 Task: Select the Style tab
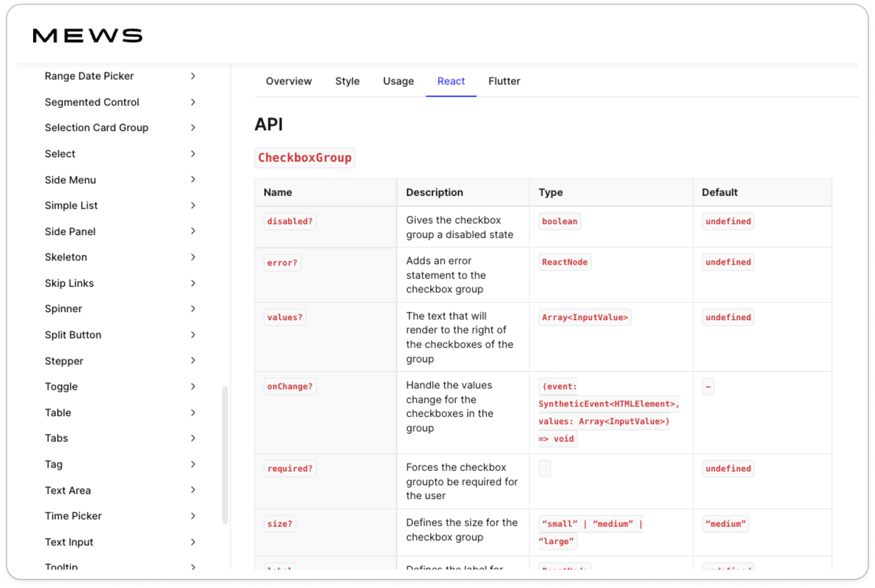click(x=347, y=81)
